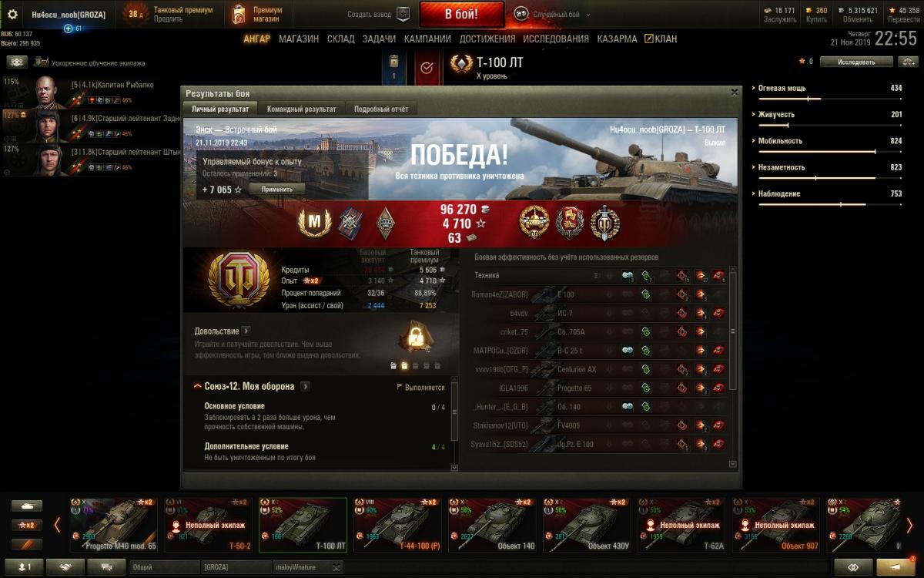This screenshot has width=924, height=578.
Task: Click the platoon shield icon beside Создать взвод
Action: (403, 14)
